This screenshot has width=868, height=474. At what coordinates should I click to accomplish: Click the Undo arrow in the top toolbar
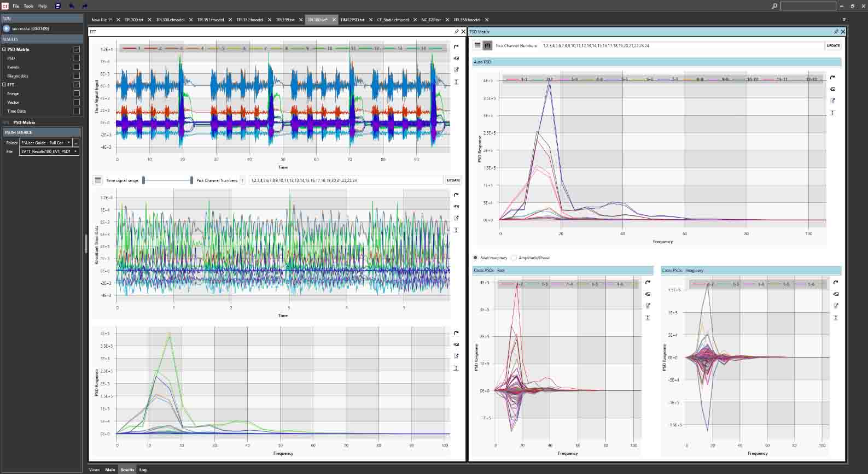(72, 6)
